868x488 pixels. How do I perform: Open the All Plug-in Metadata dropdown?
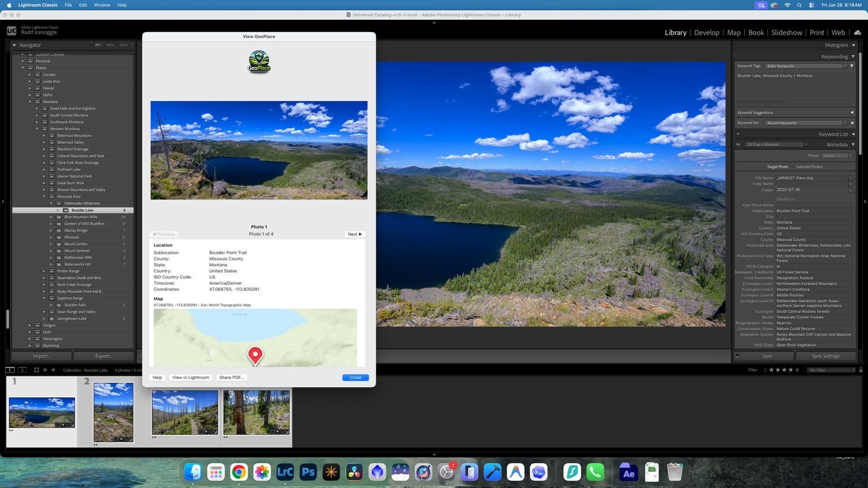[777, 145]
